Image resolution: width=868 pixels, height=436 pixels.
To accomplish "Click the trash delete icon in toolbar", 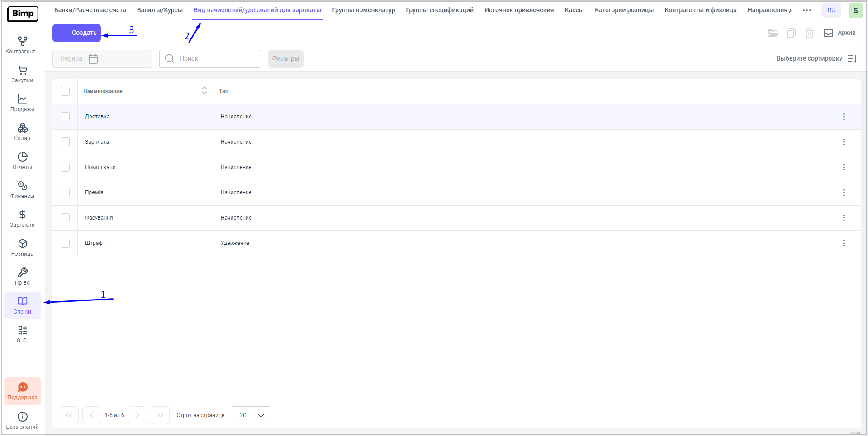I will point(809,33).
